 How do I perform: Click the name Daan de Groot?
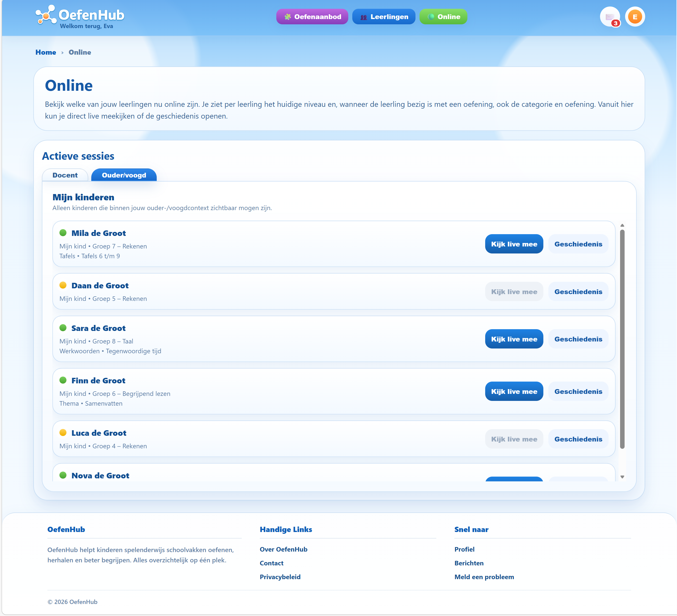point(100,286)
